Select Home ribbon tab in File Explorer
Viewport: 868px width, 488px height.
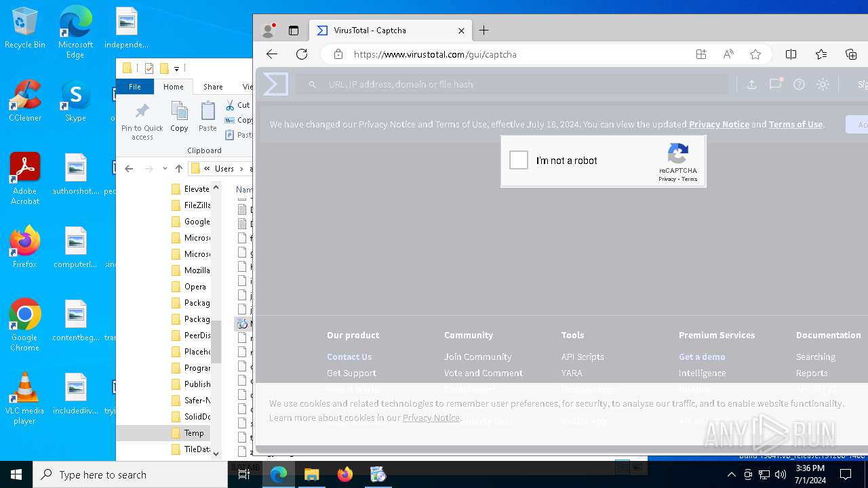[174, 87]
